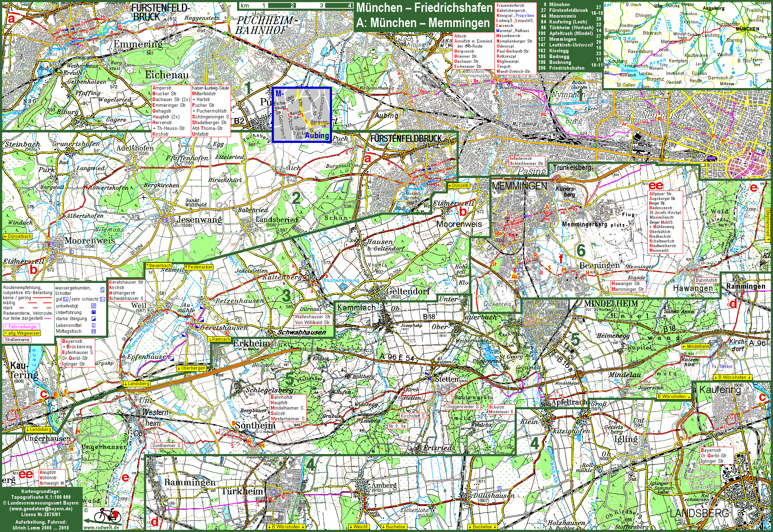Click the 'S–' very bad surface symbol
Image resolution: width=773 pixels, height=532 pixels.
(x=102, y=299)
